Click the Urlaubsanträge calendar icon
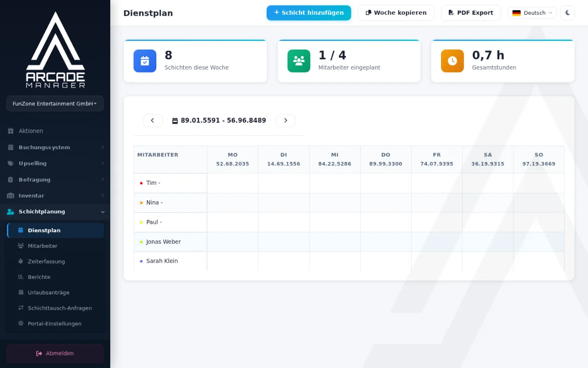This screenshot has width=588, height=368. 21,292
